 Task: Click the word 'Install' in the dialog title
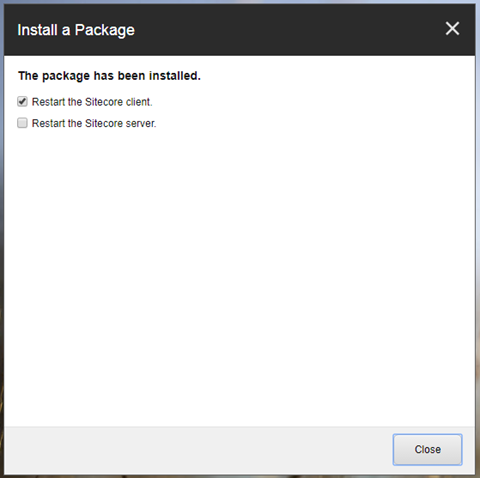[37, 30]
